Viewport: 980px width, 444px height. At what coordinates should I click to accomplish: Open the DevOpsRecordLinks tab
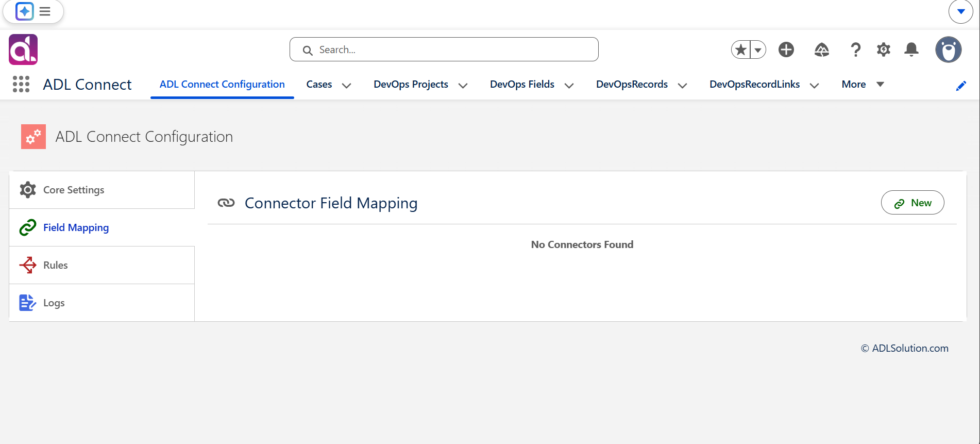pyautogui.click(x=754, y=84)
